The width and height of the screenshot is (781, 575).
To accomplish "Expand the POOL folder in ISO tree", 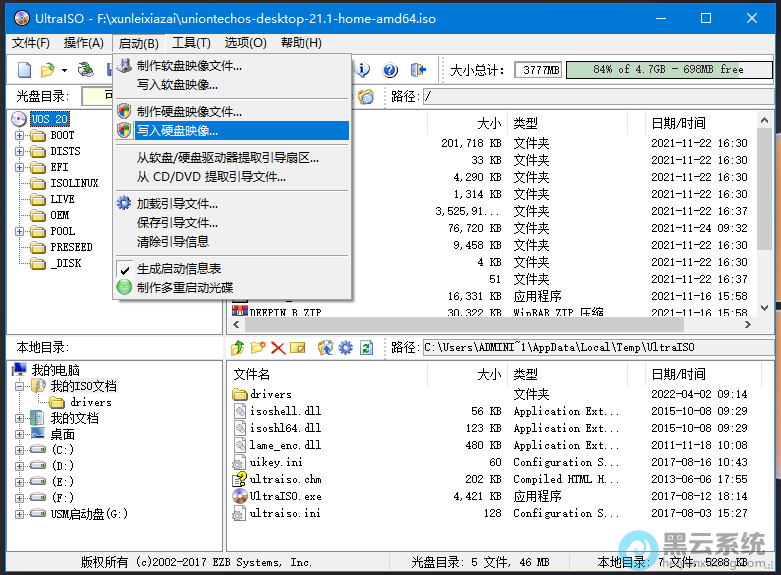I will (19, 231).
